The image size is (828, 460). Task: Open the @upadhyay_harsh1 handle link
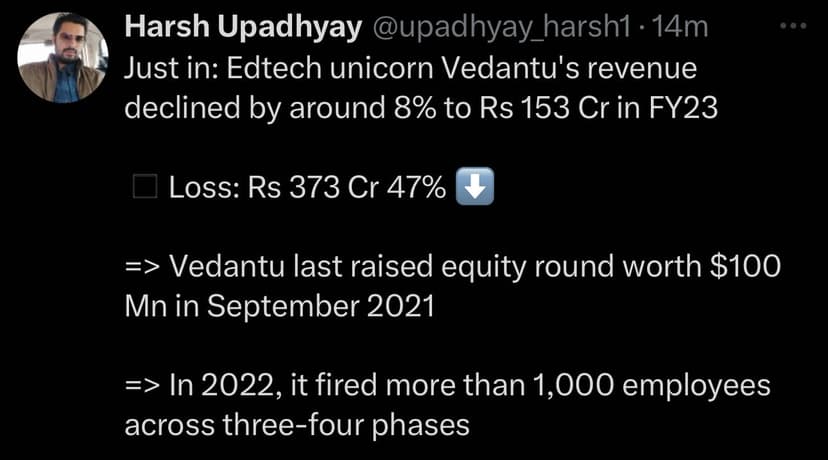click(504, 29)
